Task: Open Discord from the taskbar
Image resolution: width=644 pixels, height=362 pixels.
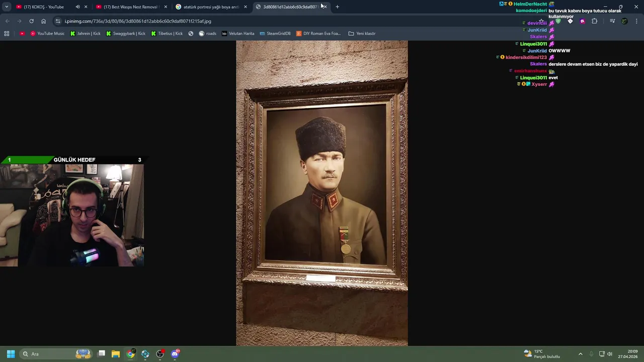Action: 175,354
